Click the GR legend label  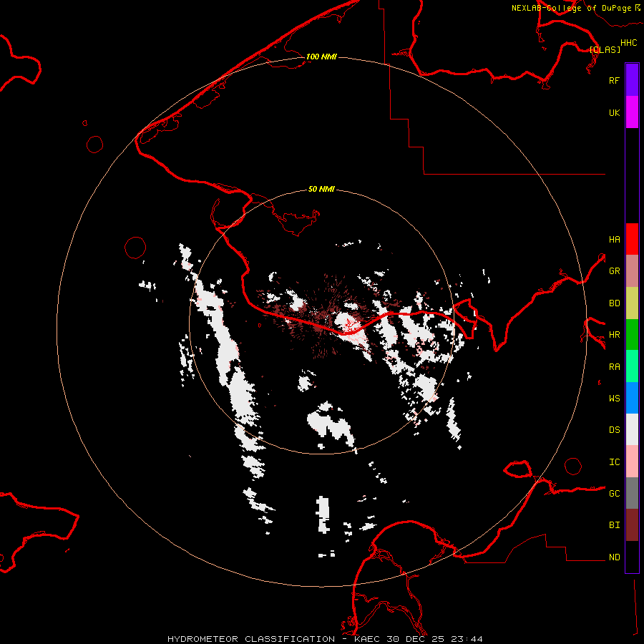pyautogui.click(x=614, y=271)
